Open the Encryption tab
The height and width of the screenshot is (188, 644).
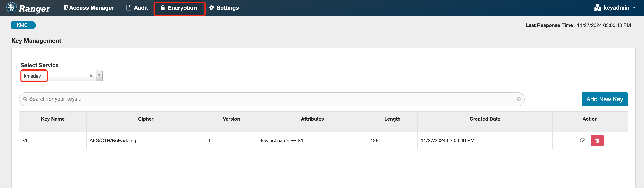tap(179, 8)
